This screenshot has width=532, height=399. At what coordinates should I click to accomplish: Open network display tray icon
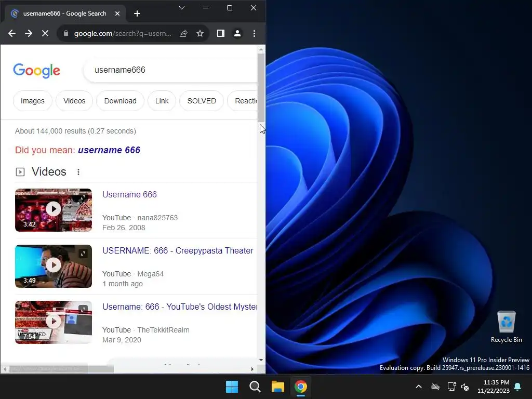point(451,387)
